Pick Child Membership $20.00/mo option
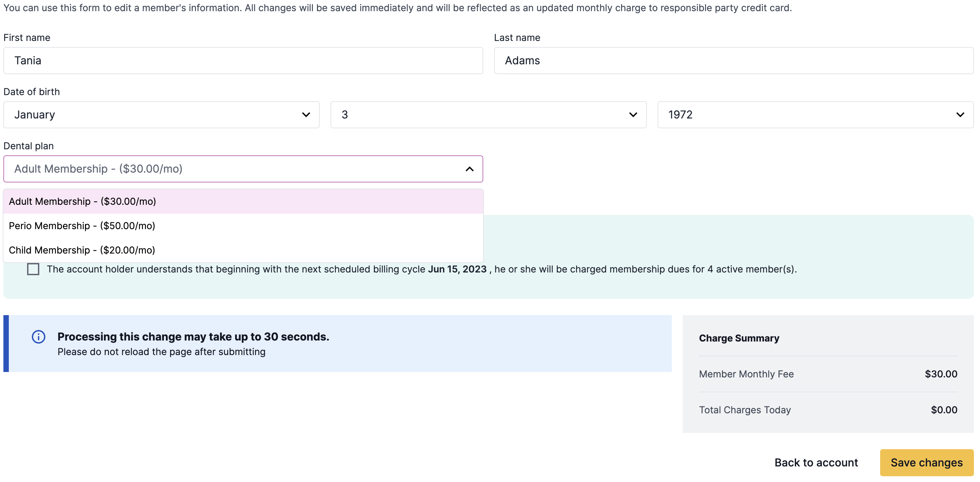 tap(82, 250)
